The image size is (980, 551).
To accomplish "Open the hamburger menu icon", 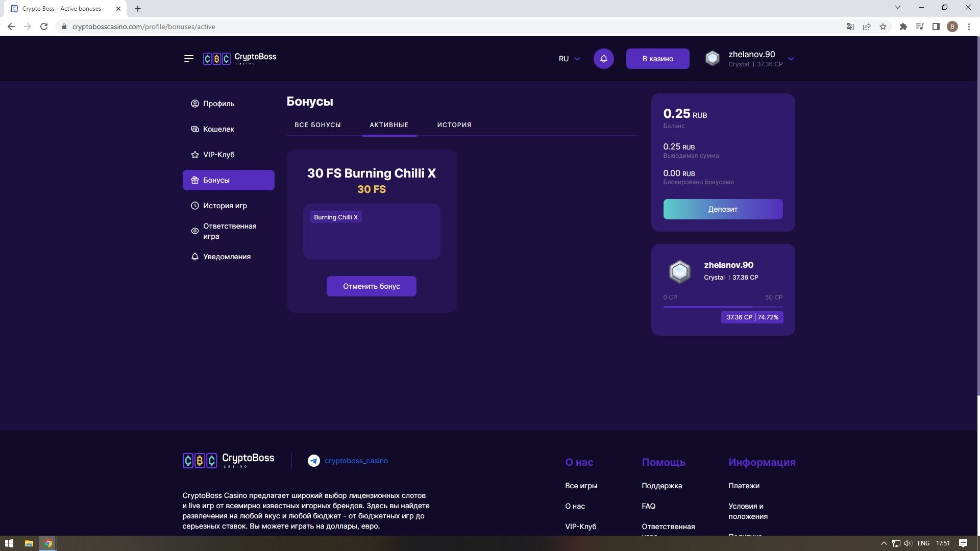I will [x=188, y=59].
